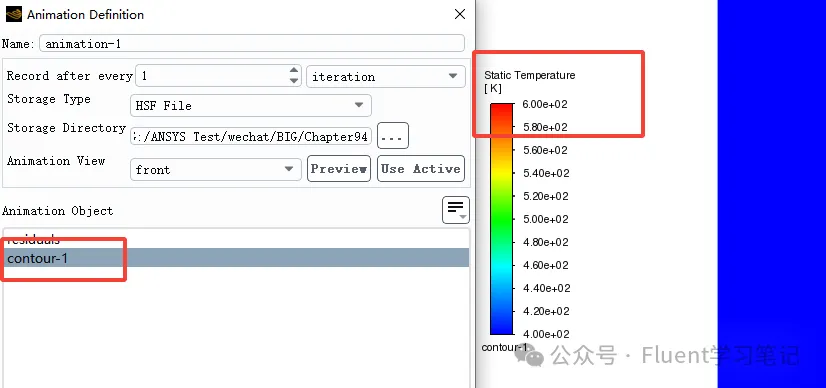The image size is (826, 388).
Task: Increase the record interval with up arrow
Action: tap(294, 71)
